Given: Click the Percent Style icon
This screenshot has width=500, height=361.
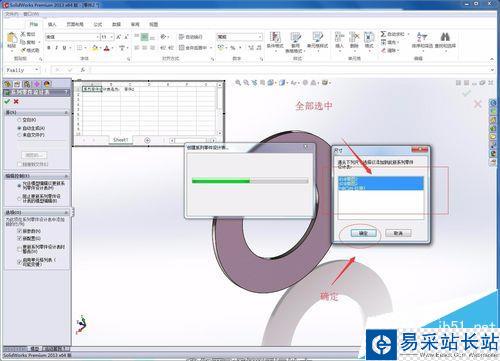Looking at the screenshot, I should click(233, 48).
